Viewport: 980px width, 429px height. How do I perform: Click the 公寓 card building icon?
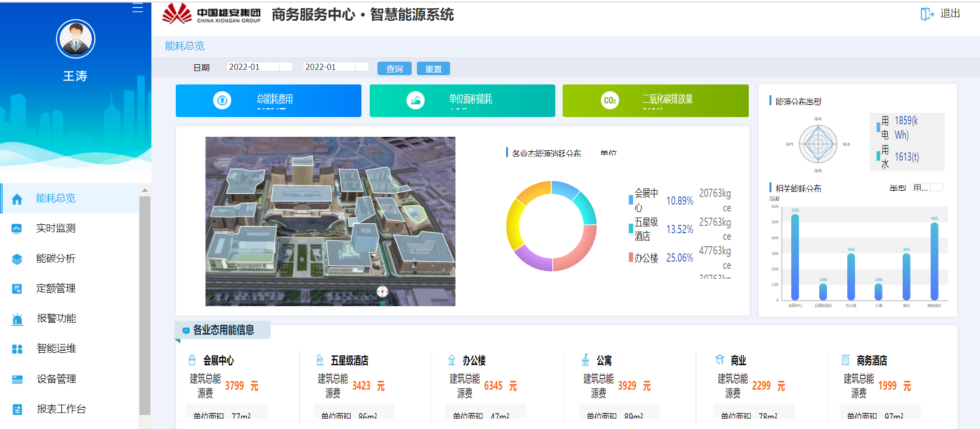point(585,360)
